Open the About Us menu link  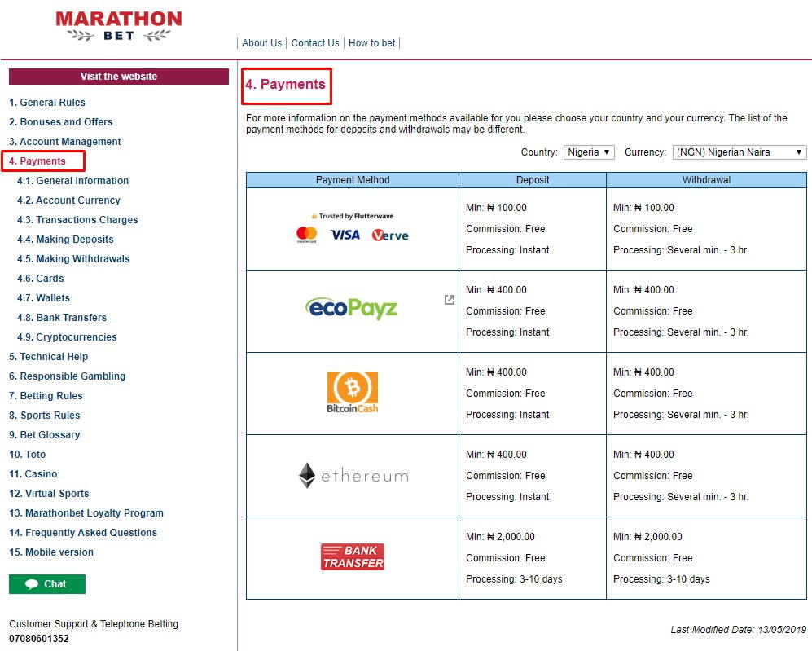[x=261, y=43]
